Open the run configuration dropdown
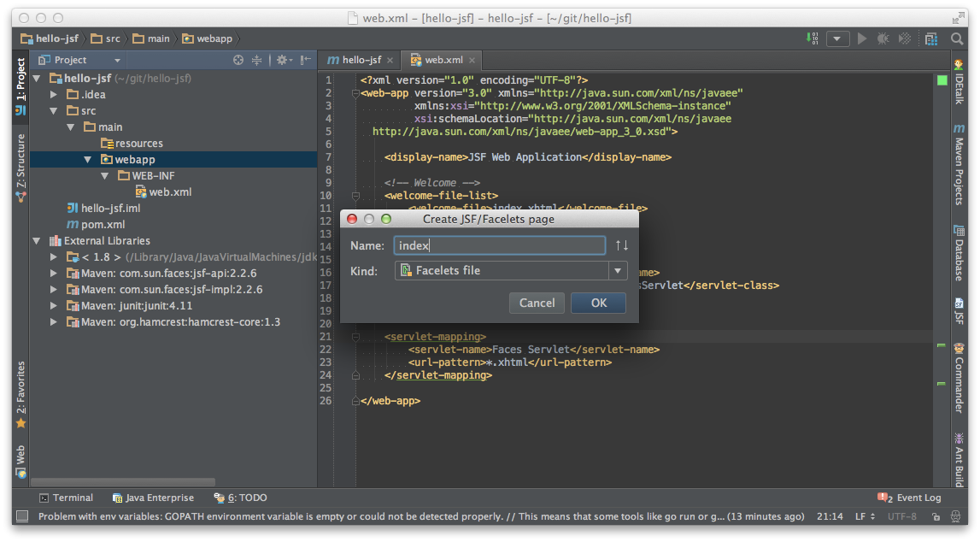Screen dimensions: 980x542 coord(837,38)
